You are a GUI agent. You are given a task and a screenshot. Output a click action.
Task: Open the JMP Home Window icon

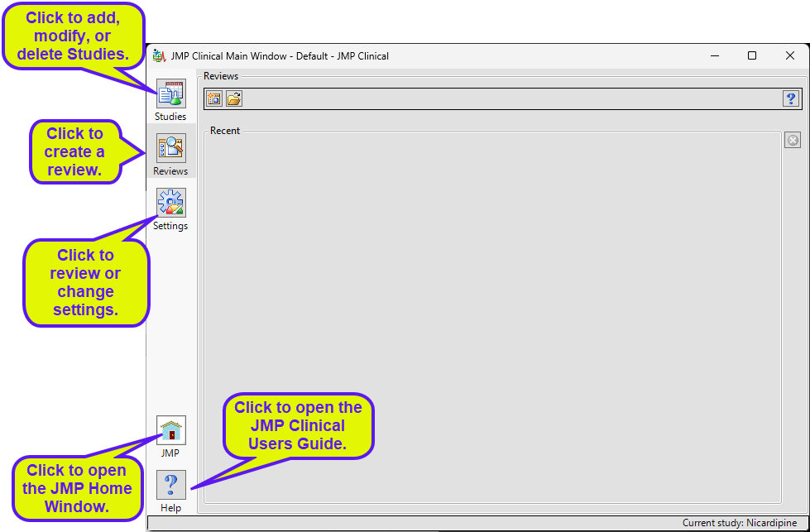[171, 430]
